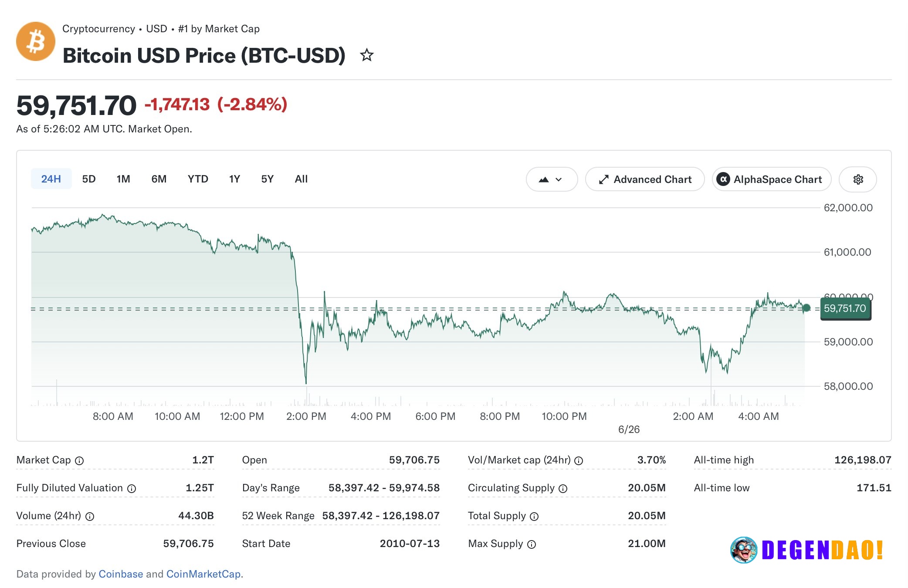Viewport: 908px width, 588px height.
Task: Click the 8:00 AM axis label
Action: tap(113, 416)
